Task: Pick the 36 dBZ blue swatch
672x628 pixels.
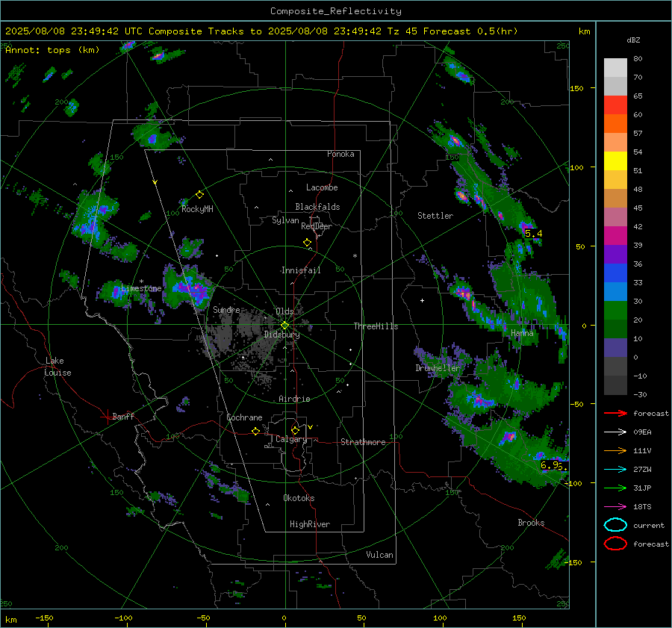Action: click(x=615, y=273)
